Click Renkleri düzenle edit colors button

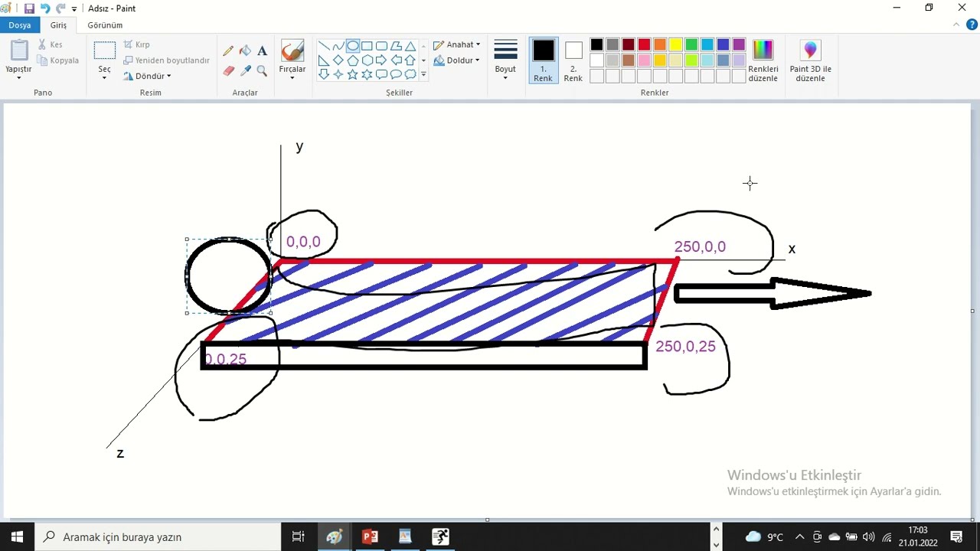763,61
